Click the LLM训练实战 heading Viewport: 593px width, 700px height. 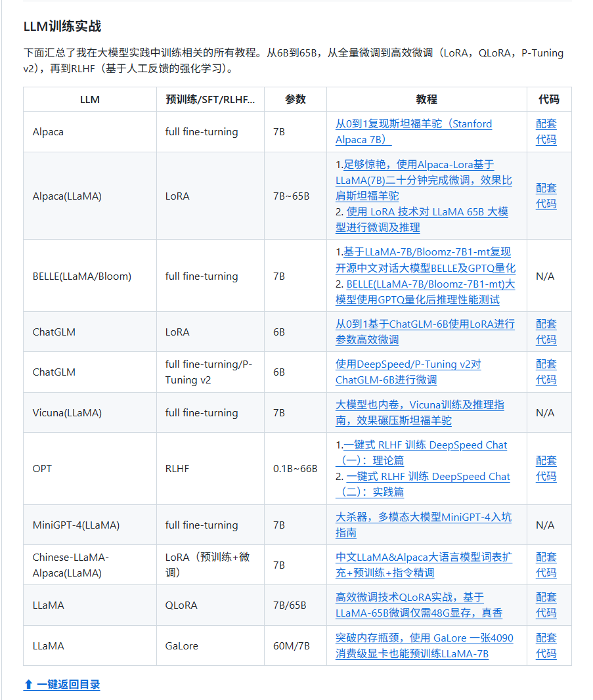coord(62,26)
